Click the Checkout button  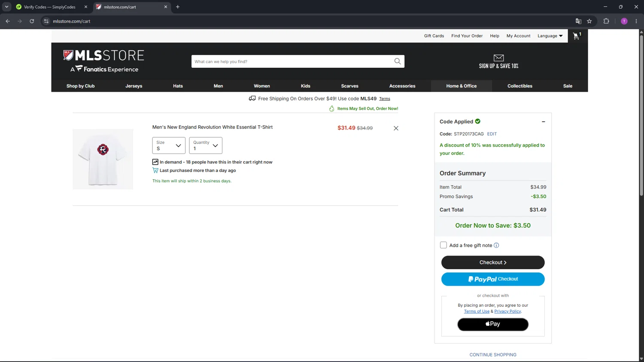tap(493, 262)
